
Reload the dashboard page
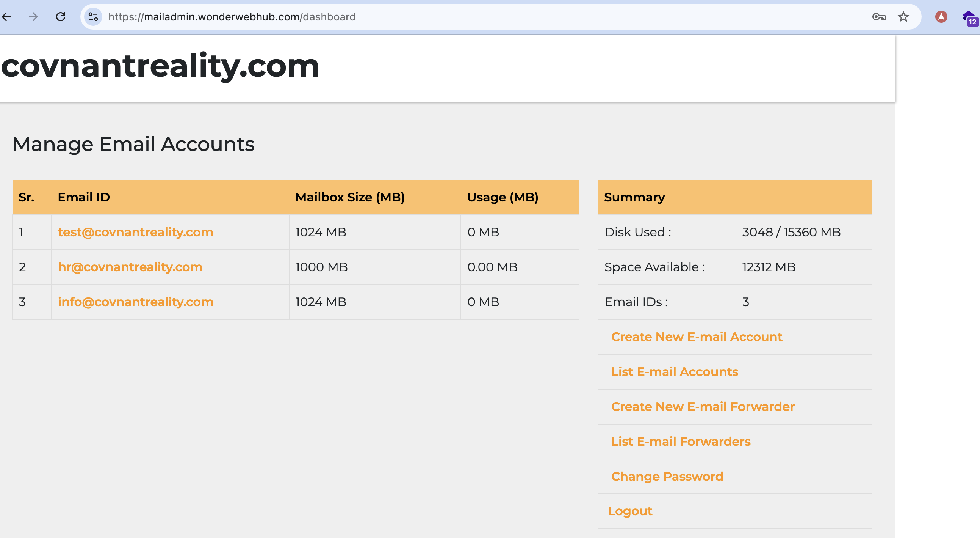(61, 17)
